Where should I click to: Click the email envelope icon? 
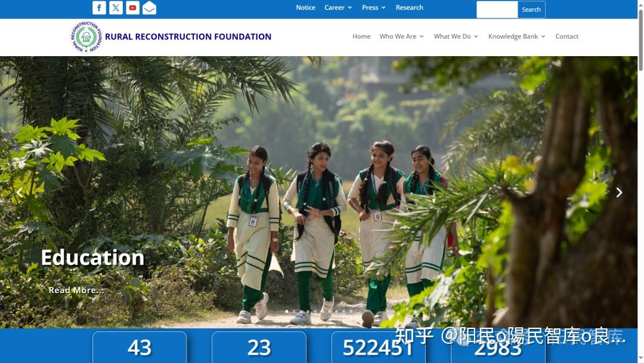[x=149, y=8]
